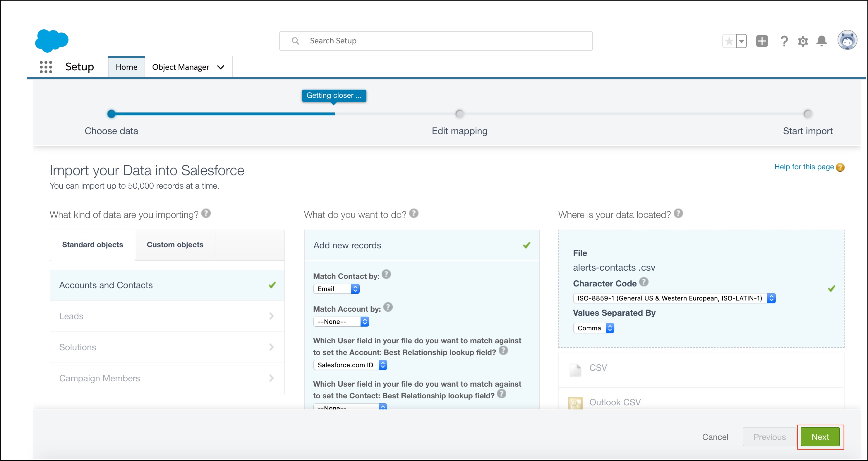Screen dimensions: 868x461
Task: Open the App Launcher dots icon
Action: [46, 67]
